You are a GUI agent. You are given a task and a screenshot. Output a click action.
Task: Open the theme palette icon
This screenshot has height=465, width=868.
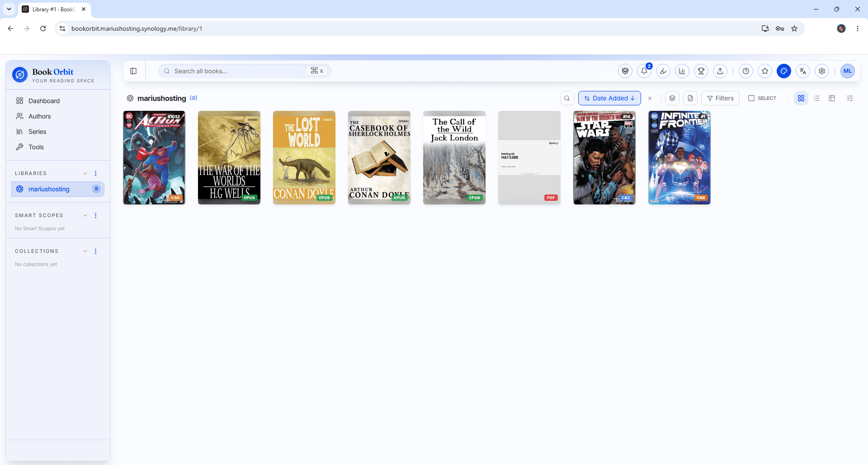[x=784, y=71]
